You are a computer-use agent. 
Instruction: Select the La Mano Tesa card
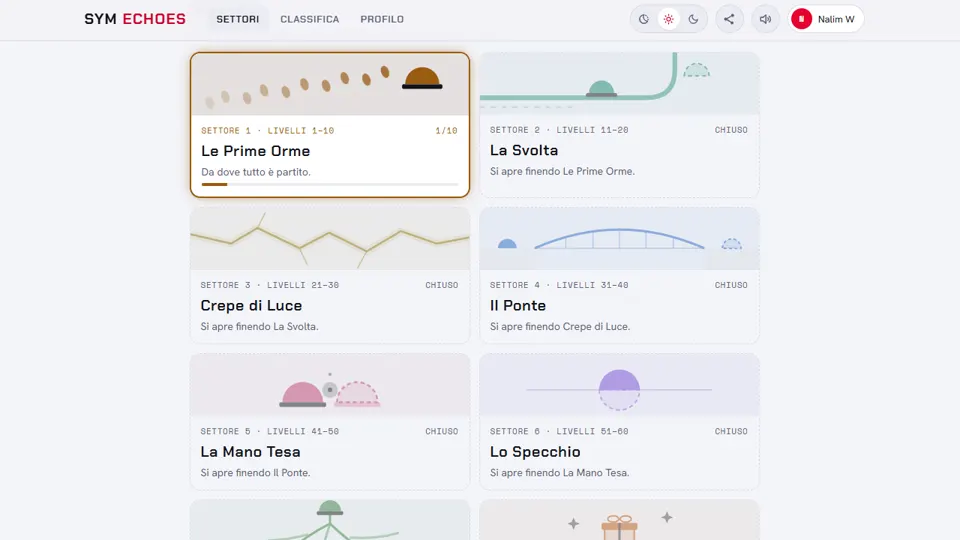[x=330, y=421]
